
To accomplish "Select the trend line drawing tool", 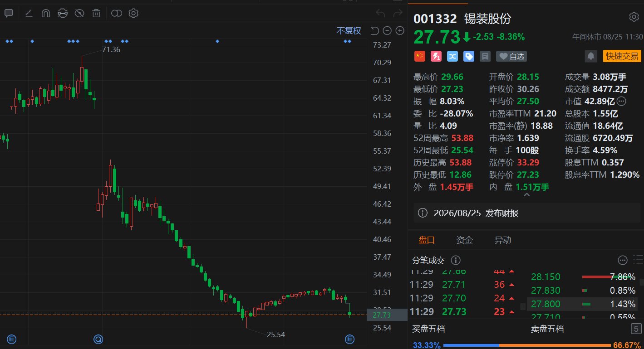I will [x=29, y=14].
